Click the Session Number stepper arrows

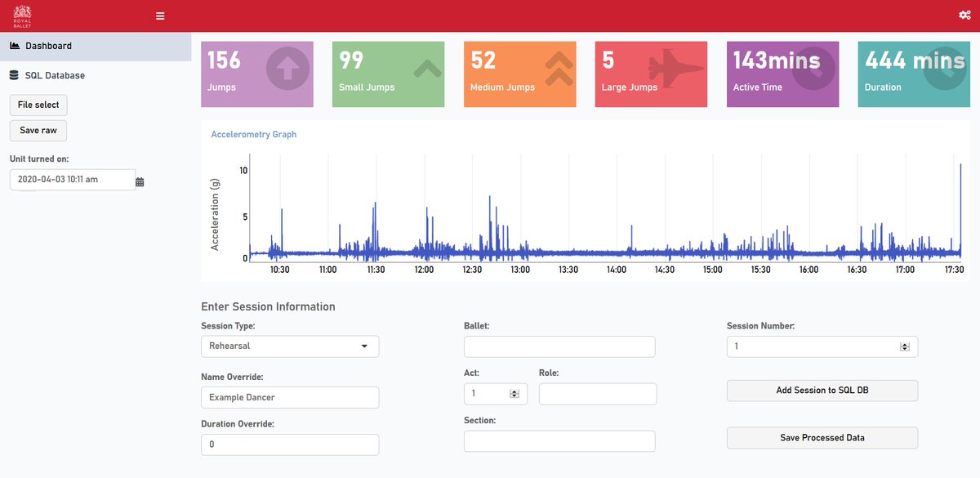pos(904,346)
